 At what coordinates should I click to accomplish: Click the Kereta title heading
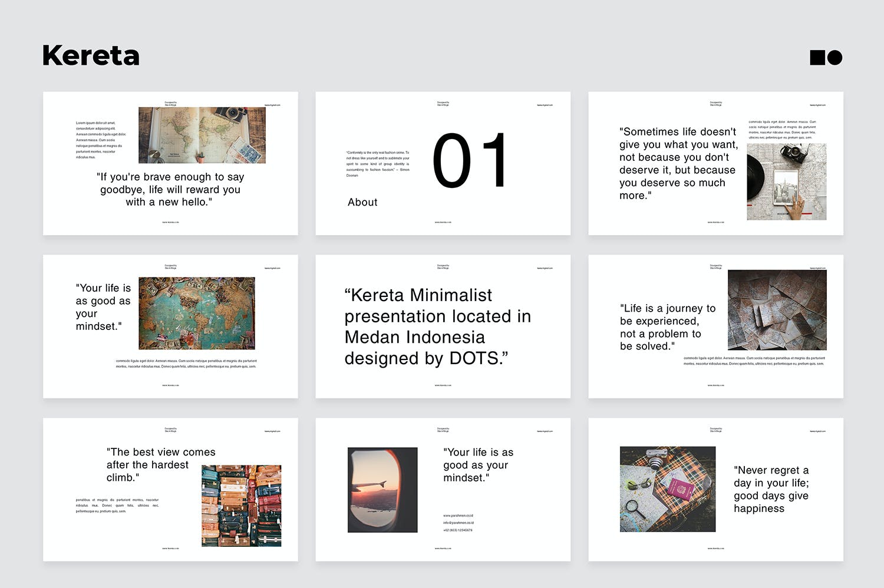(x=91, y=56)
